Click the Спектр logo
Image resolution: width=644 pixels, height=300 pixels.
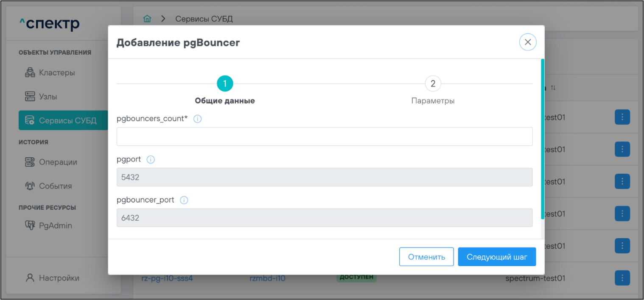tap(50, 24)
